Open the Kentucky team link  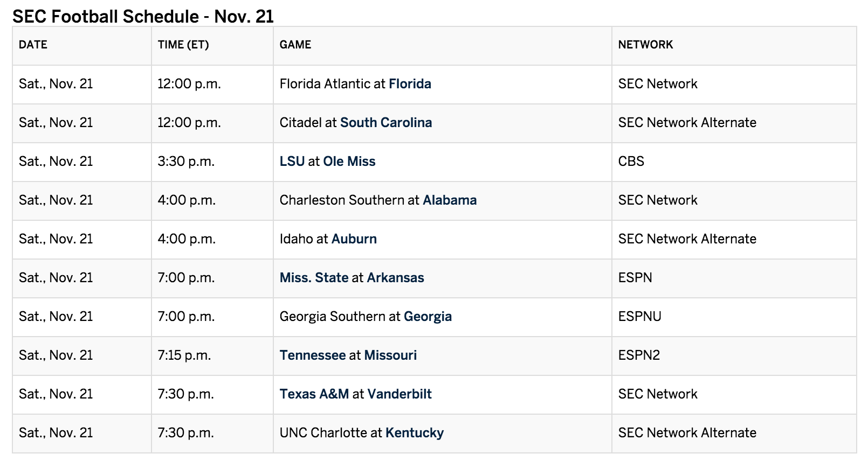[x=415, y=433]
